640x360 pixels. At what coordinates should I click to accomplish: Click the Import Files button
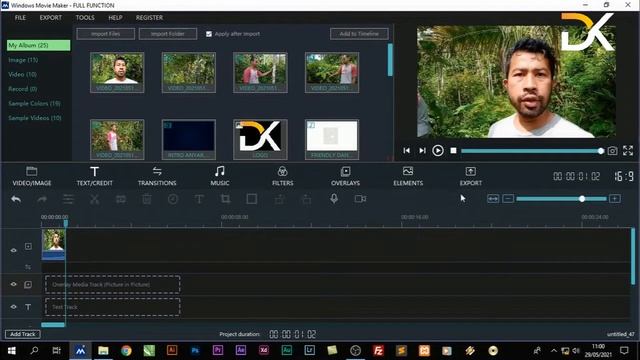coord(106,34)
